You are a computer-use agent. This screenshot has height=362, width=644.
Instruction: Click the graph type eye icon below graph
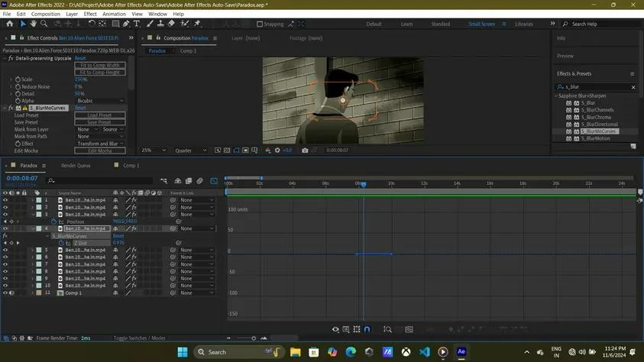point(335,329)
